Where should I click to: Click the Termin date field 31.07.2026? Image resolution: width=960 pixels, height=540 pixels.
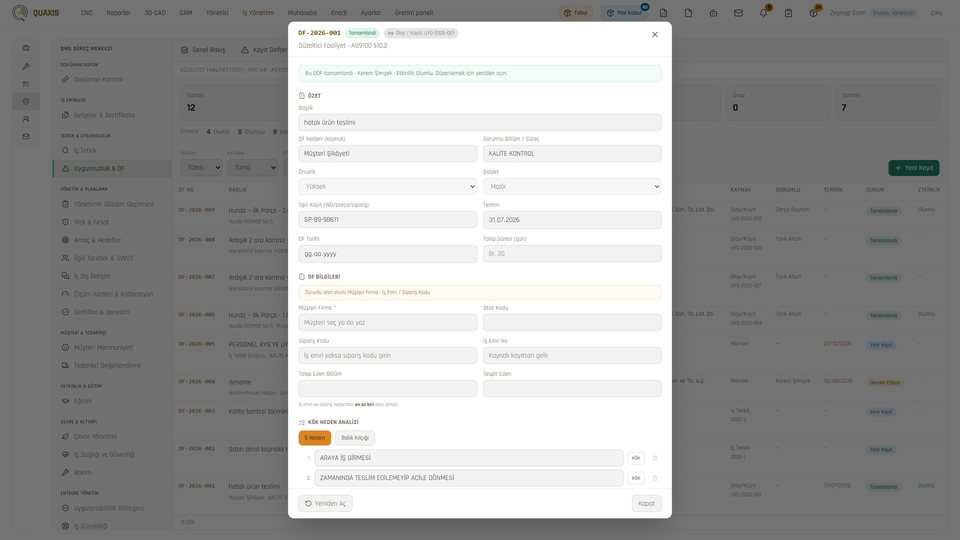572,220
